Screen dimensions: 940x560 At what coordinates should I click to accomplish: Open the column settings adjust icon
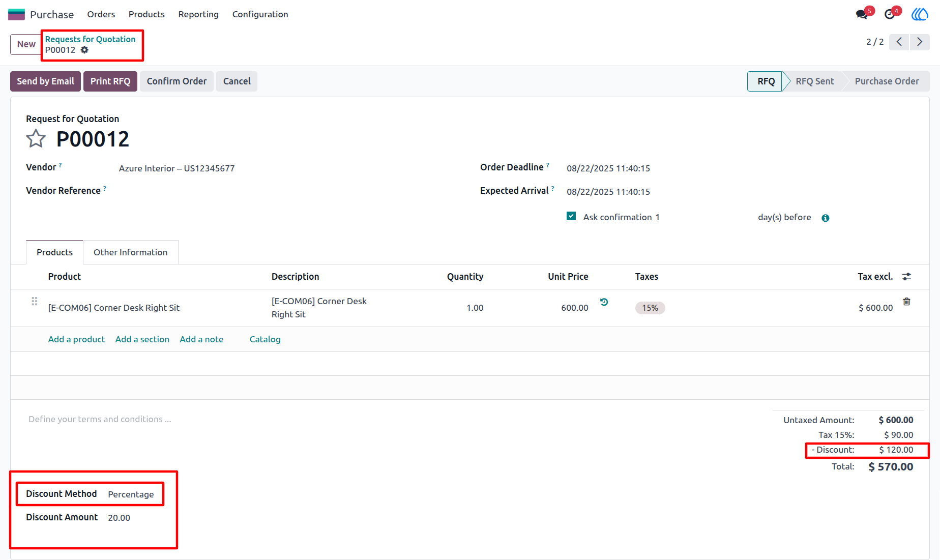tap(906, 277)
